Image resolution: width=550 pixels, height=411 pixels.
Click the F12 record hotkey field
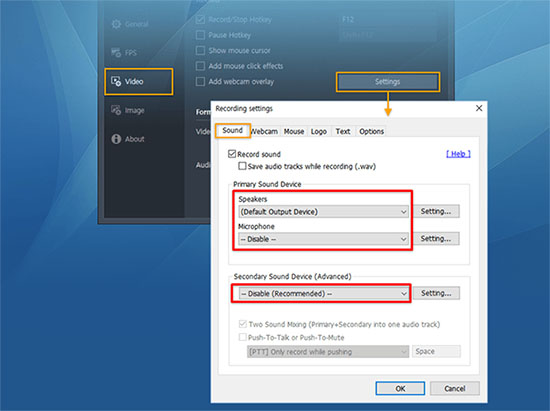click(x=388, y=20)
